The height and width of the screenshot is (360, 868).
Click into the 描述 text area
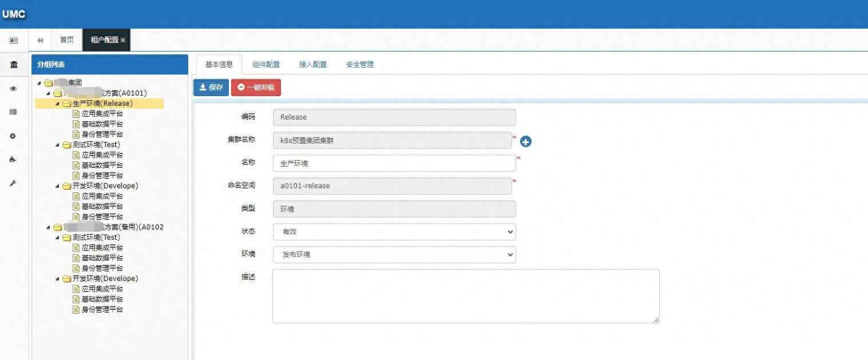coord(466,296)
